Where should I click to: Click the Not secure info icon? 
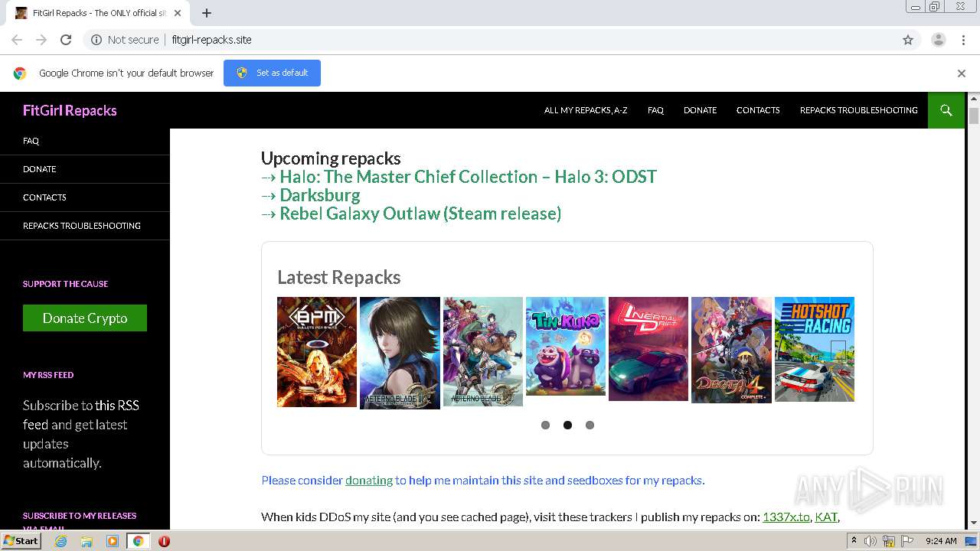96,40
